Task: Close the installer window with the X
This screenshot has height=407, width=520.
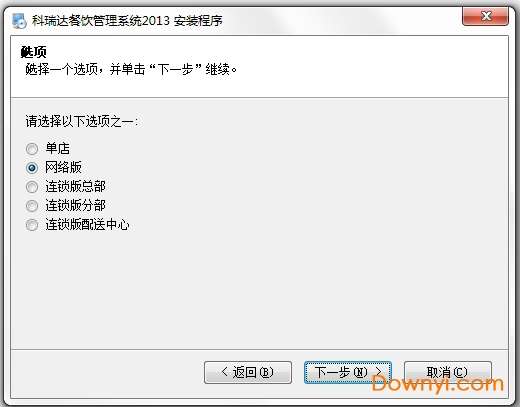Action: coord(485,16)
